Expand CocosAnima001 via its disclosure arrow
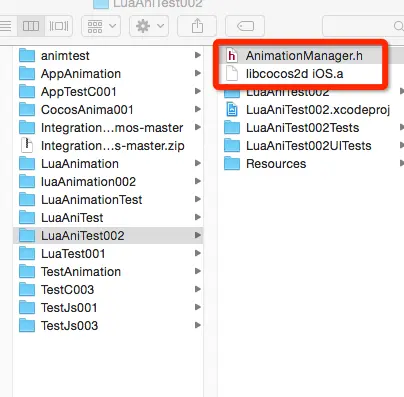 (x=198, y=109)
